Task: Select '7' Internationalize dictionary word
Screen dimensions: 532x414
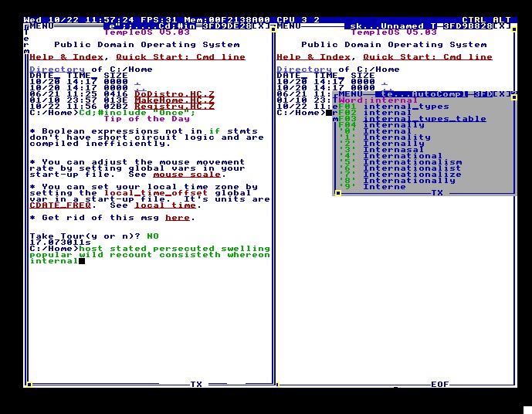Action: 400,175
